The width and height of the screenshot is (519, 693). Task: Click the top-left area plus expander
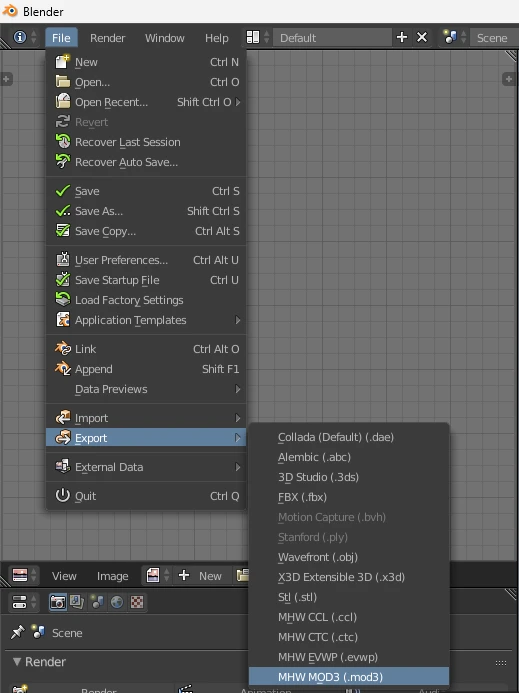click(6, 79)
